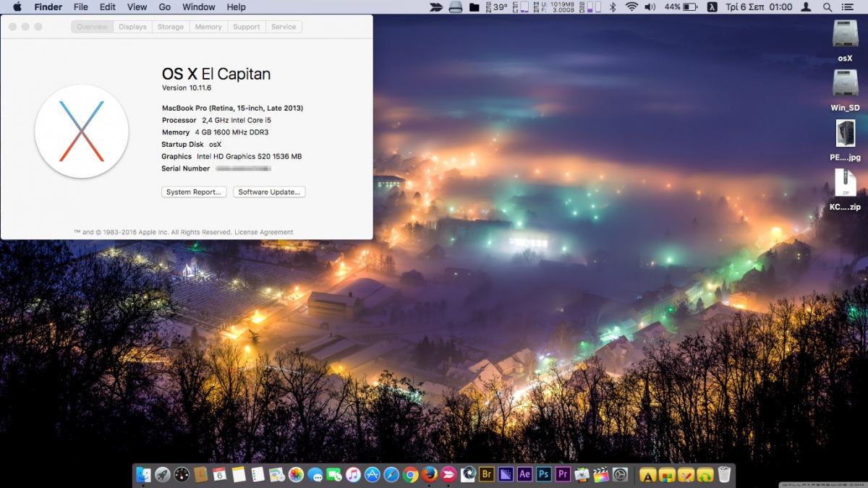Open the yellow Applications folder in Dock
Image resolution: width=868 pixels, height=488 pixels.
[648, 475]
